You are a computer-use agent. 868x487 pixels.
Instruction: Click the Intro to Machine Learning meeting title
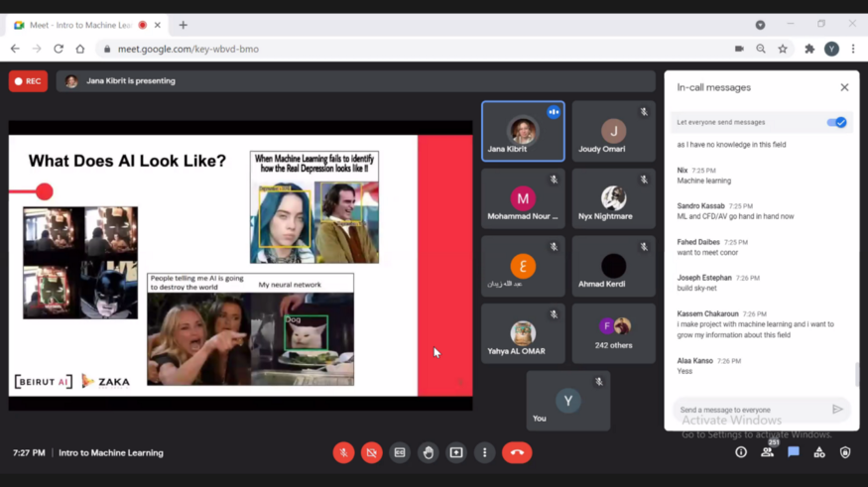coord(111,452)
